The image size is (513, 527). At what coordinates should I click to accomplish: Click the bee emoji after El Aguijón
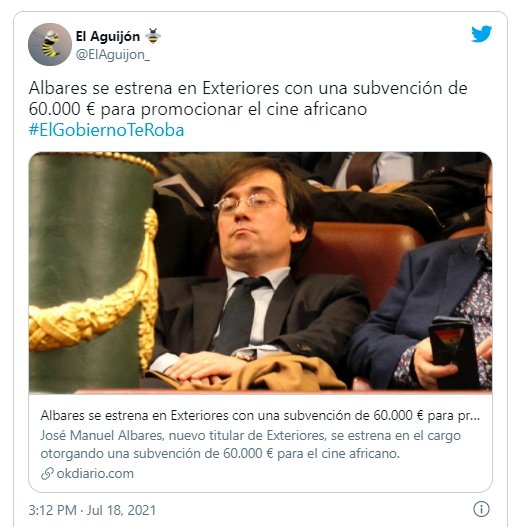[x=153, y=36]
